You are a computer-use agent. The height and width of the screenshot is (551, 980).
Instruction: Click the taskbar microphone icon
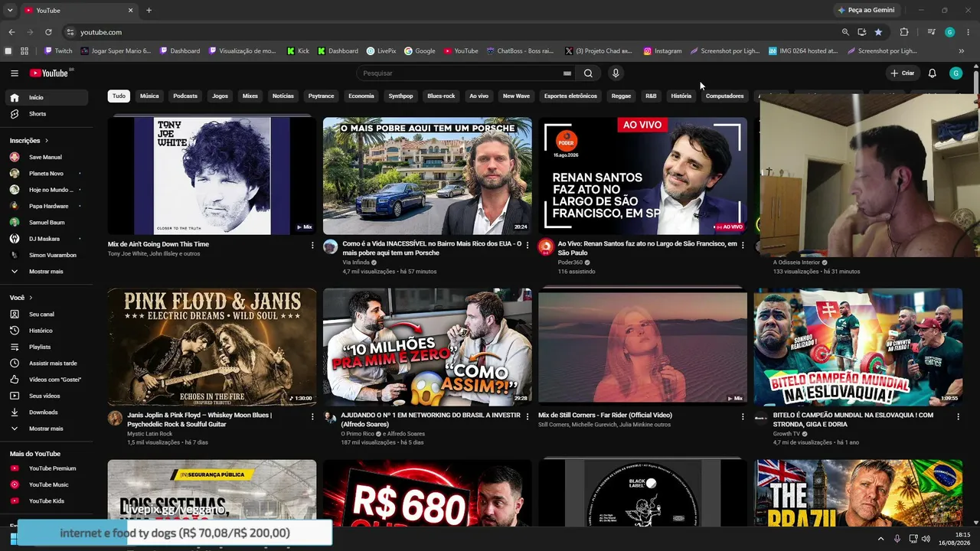[897, 539]
